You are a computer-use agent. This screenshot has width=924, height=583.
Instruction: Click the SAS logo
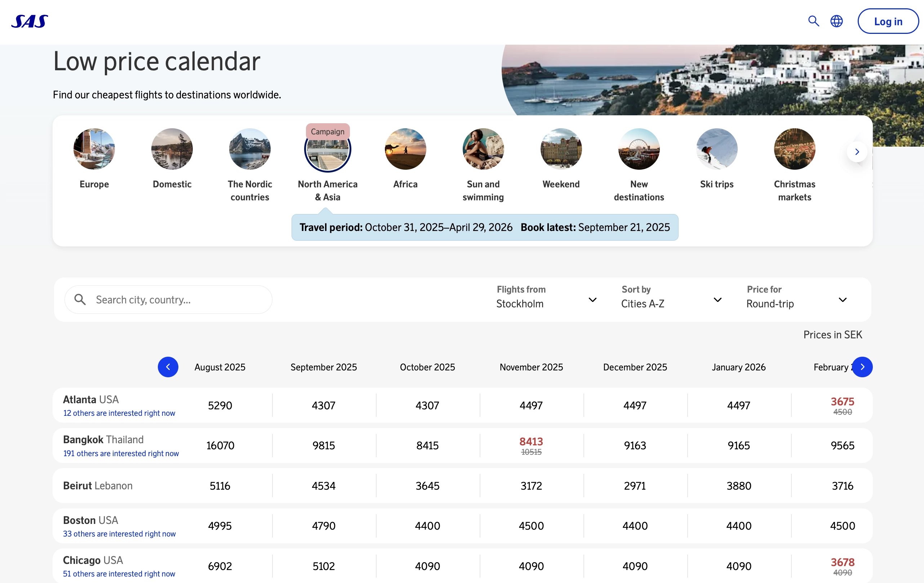(30, 22)
